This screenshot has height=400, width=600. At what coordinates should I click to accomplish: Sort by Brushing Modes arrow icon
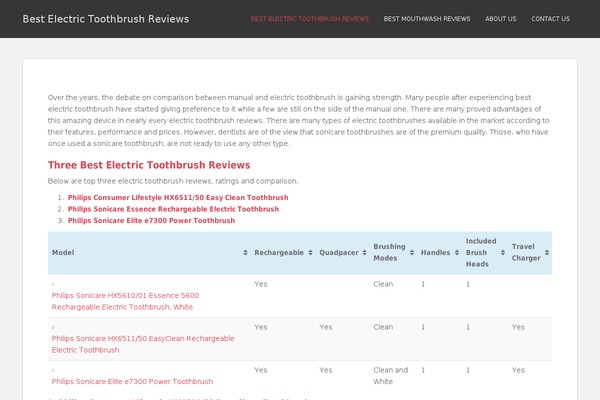click(x=412, y=253)
